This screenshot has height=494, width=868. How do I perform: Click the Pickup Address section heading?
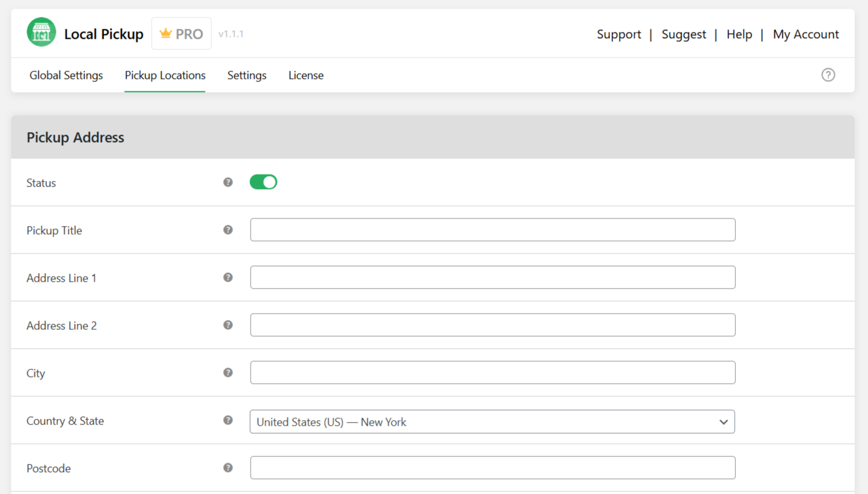click(75, 138)
